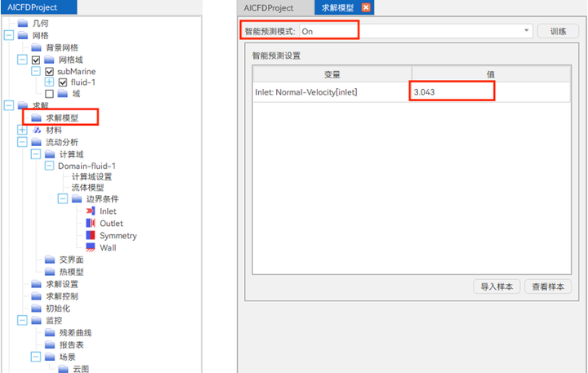Click the 域 folder icon under subMarine
The width and height of the screenshot is (588, 373).
tap(63, 93)
